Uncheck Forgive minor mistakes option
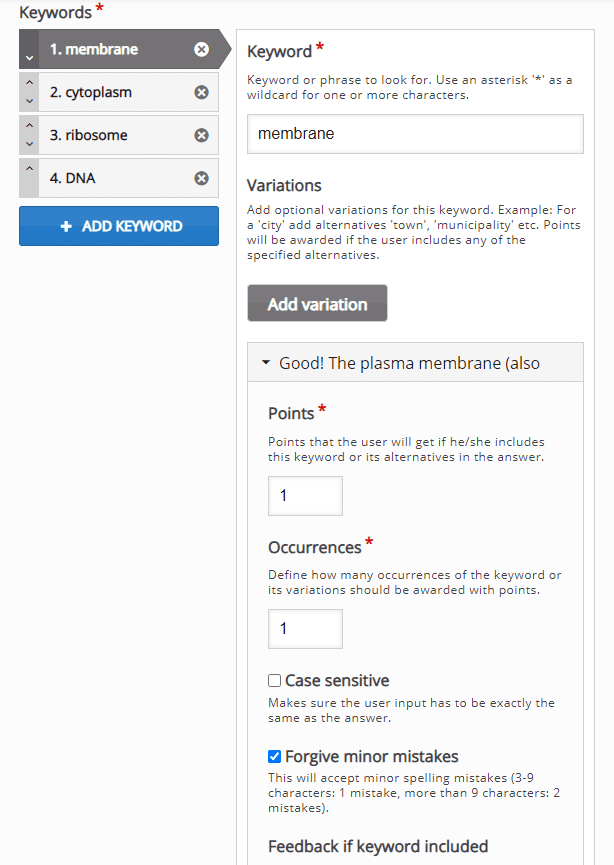This screenshot has height=865, width=614. pyautogui.click(x=275, y=756)
